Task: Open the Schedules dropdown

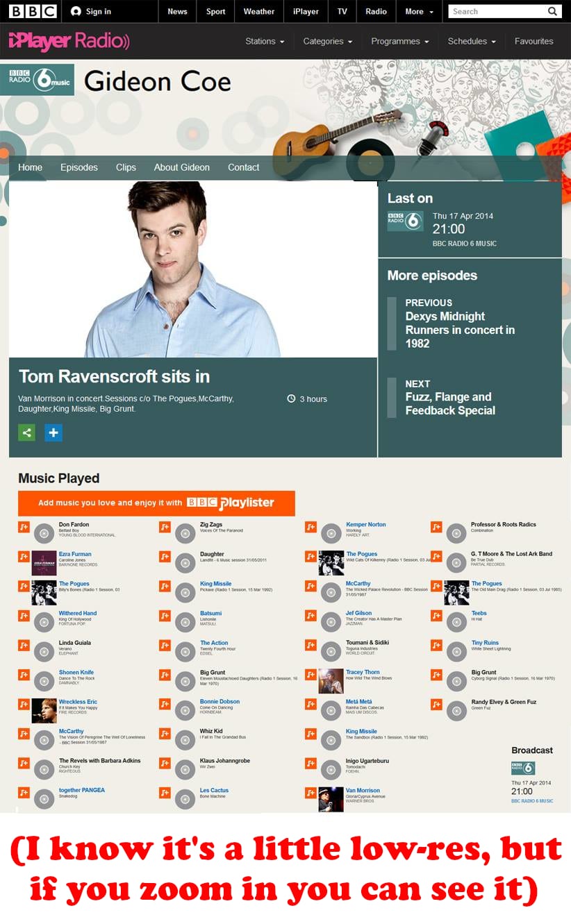Action: click(472, 42)
